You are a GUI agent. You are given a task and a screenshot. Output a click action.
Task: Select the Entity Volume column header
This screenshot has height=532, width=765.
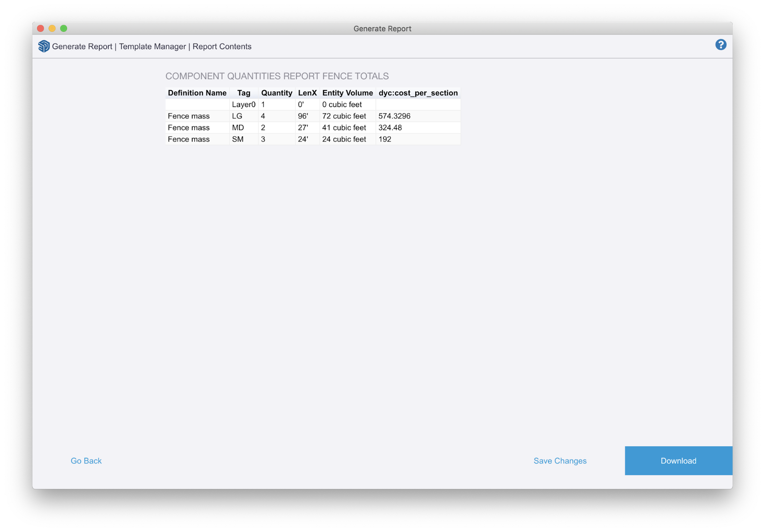(x=347, y=93)
